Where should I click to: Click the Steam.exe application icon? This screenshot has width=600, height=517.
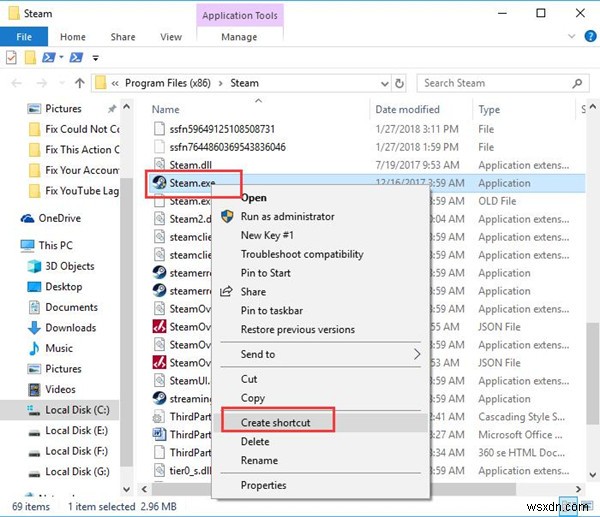(159, 183)
